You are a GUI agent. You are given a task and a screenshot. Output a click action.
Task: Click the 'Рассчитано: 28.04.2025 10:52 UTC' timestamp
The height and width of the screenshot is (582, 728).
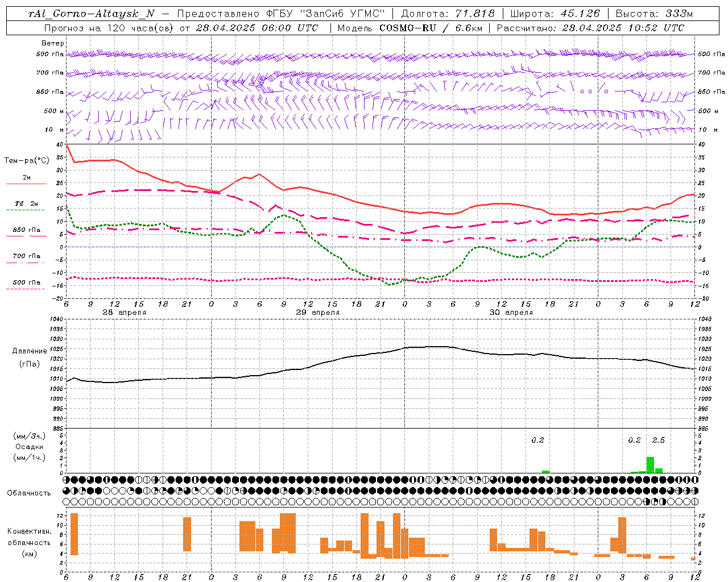590,28
